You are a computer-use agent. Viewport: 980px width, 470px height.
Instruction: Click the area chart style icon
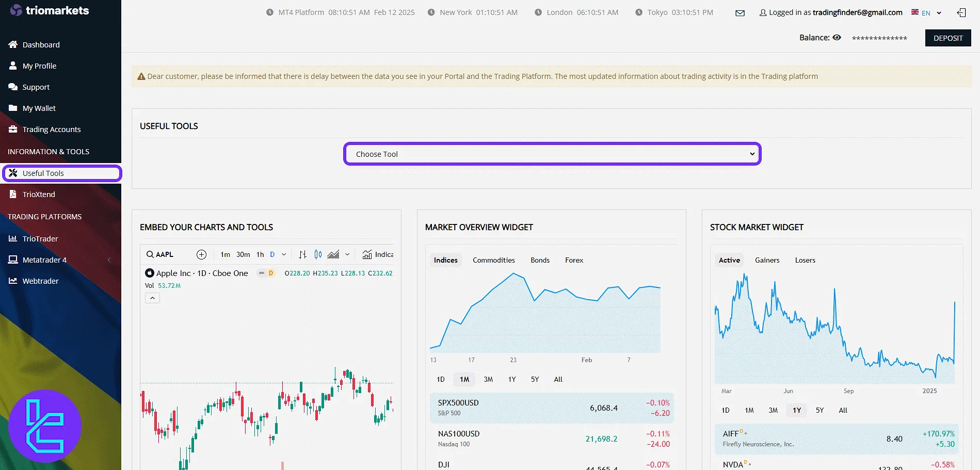(333, 254)
